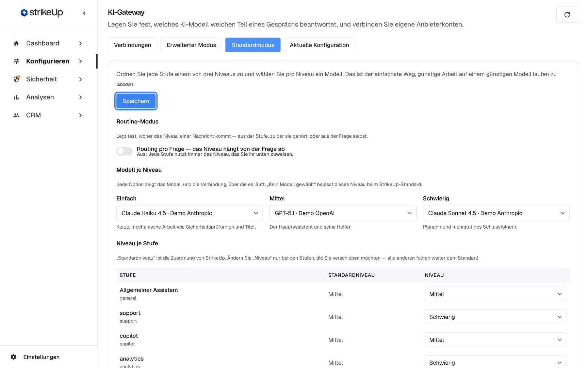This screenshot has height=368, width=588.
Task: Click the strikeUp logo
Action: point(41,13)
